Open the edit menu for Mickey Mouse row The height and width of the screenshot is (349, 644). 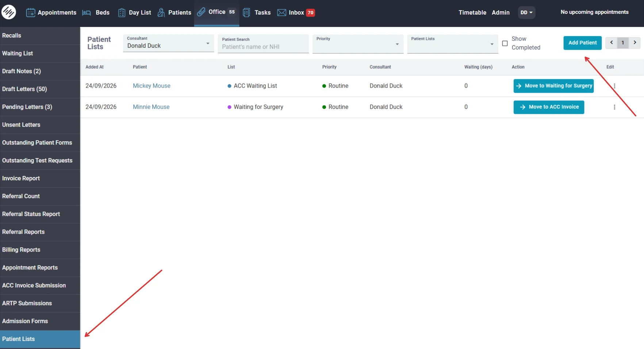614,86
